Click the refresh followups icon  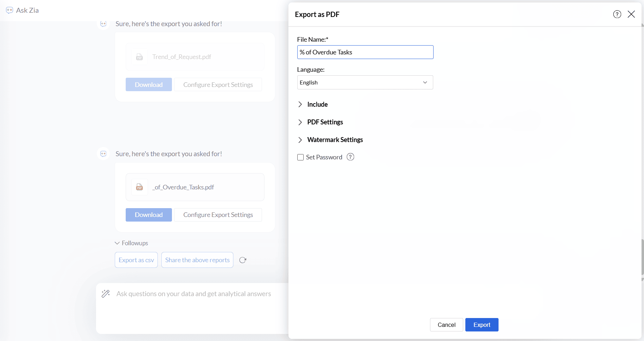tap(243, 260)
